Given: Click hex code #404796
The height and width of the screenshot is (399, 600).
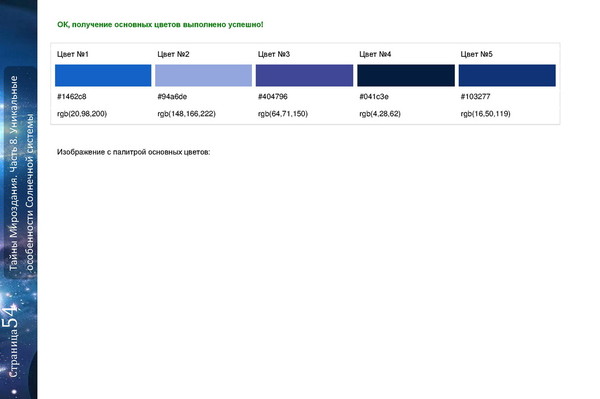Looking at the screenshot, I should click(272, 96).
